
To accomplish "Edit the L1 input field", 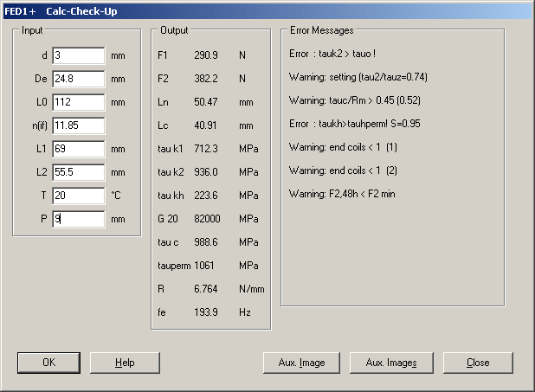I will click(x=78, y=149).
